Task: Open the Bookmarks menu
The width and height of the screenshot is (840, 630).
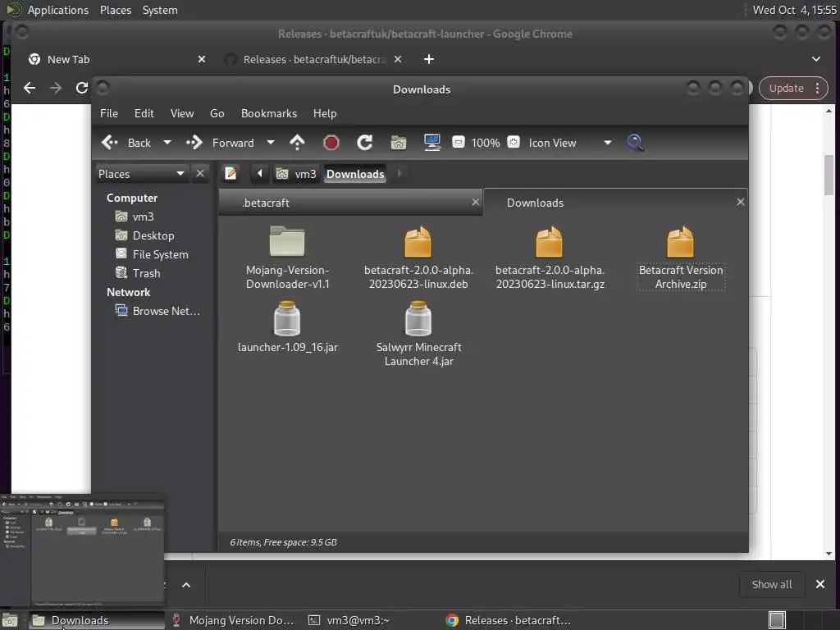Action: click(269, 113)
